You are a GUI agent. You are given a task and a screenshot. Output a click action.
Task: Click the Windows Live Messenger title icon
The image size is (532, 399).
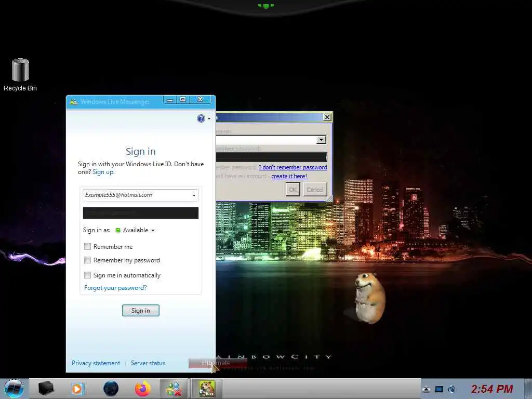74,101
